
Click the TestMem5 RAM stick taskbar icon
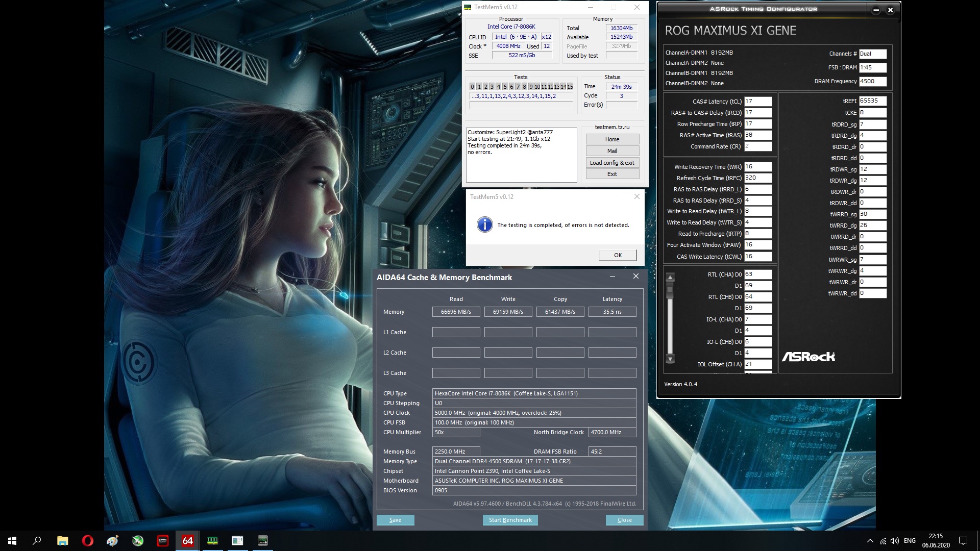212,541
